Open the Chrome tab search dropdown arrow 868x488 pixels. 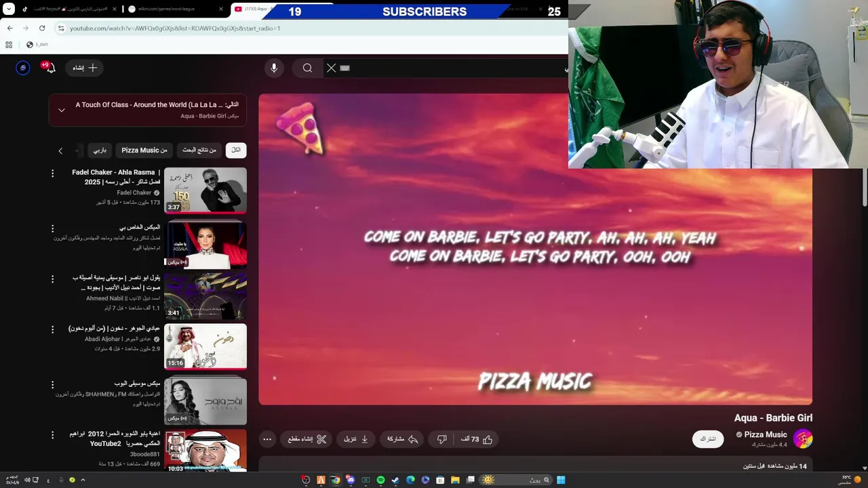(9, 9)
